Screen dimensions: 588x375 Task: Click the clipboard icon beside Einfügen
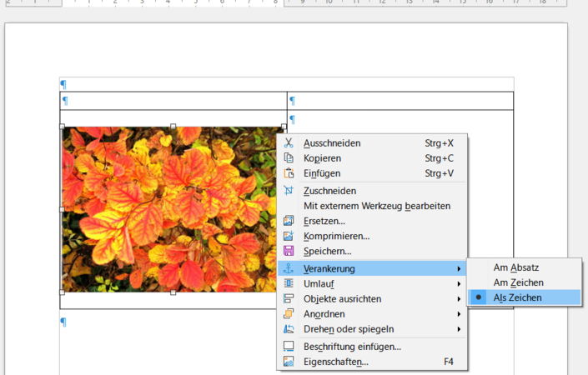pos(289,173)
